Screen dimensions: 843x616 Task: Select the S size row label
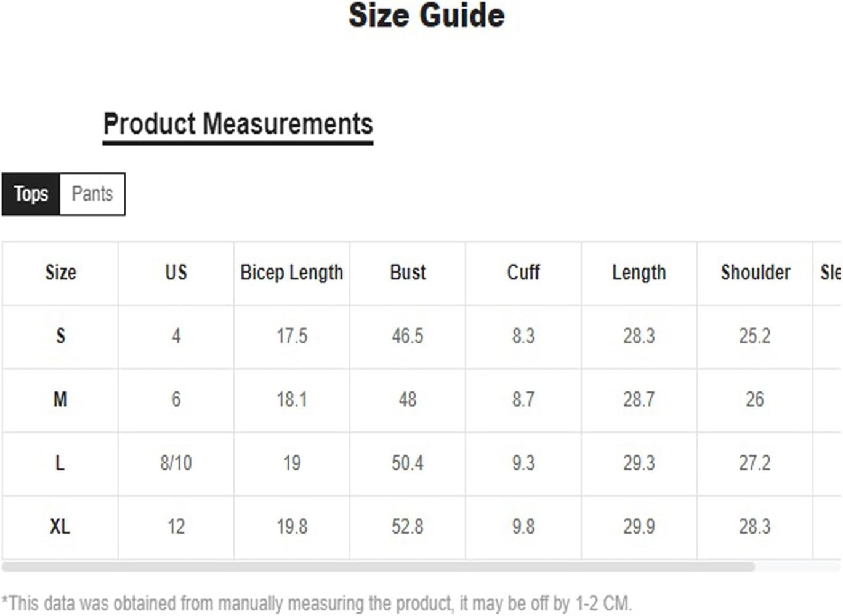[x=60, y=336]
